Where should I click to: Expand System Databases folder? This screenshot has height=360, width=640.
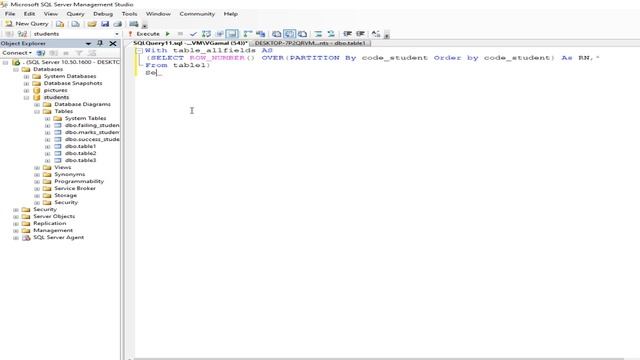(x=27, y=76)
